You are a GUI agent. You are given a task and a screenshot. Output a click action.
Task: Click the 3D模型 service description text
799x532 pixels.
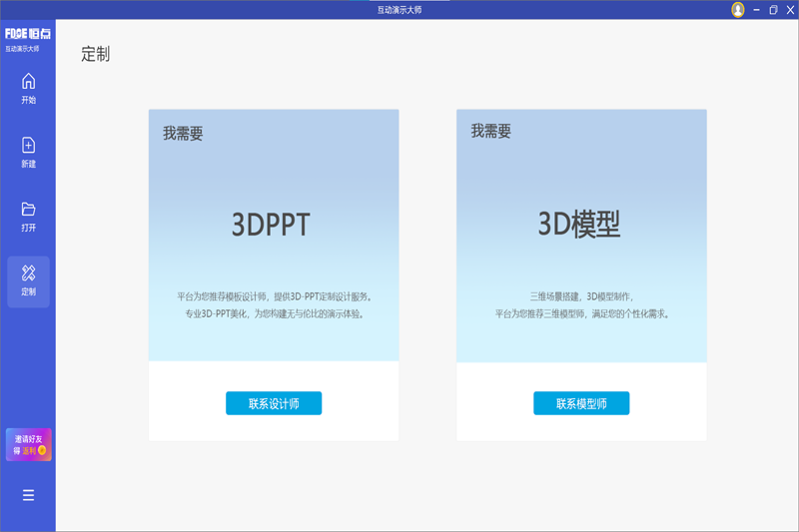[x=581, y=305]
